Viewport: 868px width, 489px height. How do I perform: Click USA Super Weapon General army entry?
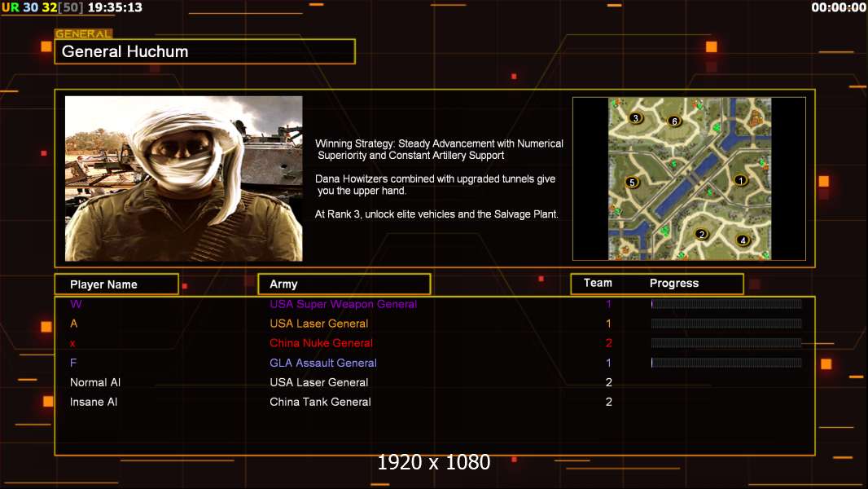click(x=343, y=304)
